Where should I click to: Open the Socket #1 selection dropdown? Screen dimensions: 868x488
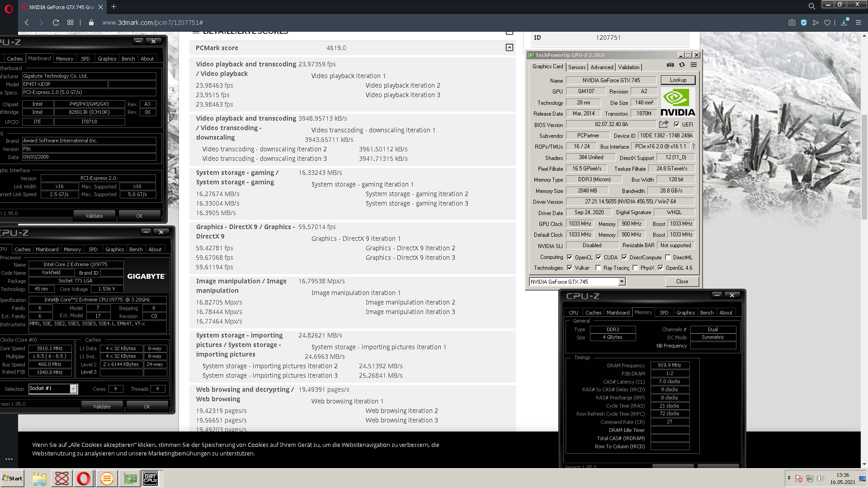(74, 389)
